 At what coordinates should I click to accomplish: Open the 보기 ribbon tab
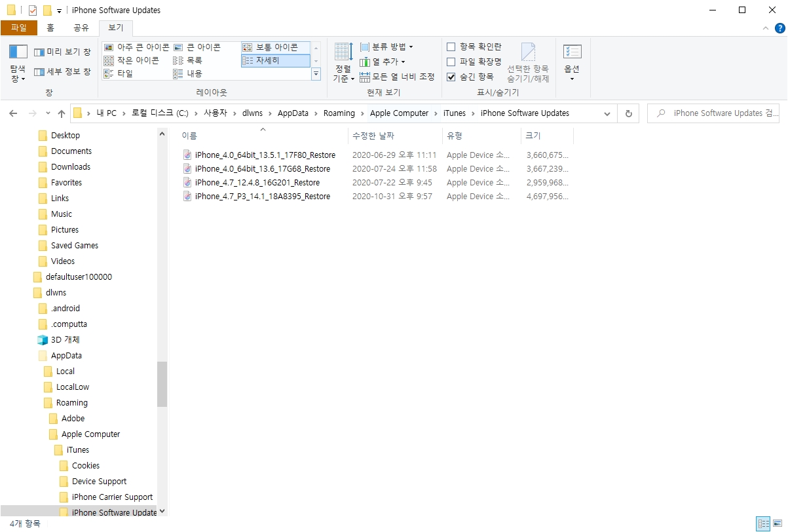(115, 28)
